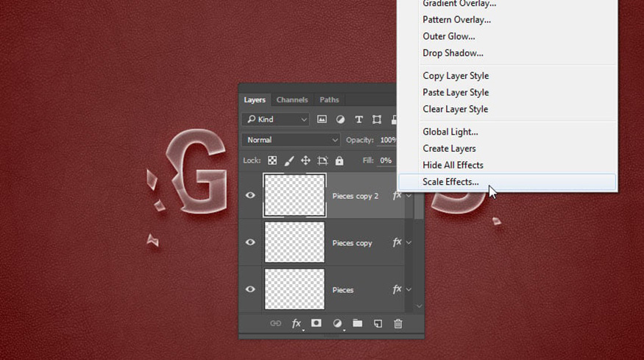Choose Scale Effects from the context menu
Screen dimensions: 644x360
pos(450,182)
